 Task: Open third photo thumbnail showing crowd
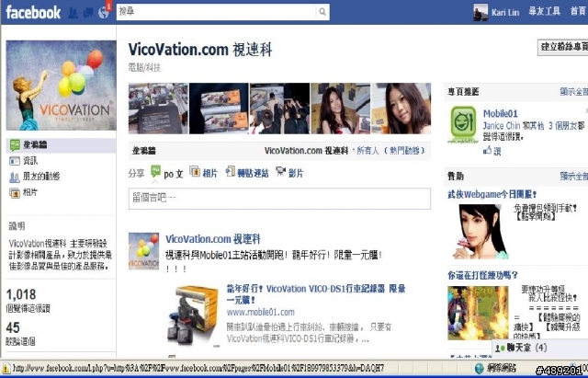point(279,109)
